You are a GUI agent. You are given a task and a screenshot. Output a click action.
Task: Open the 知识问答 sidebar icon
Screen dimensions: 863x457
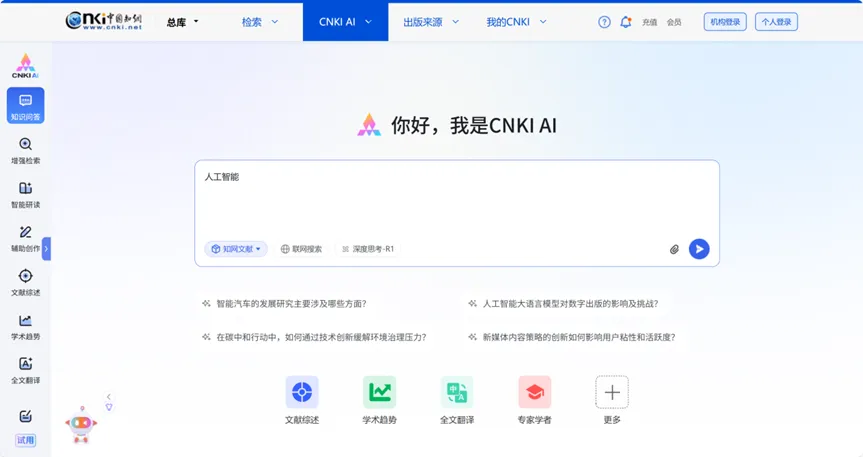pos(25,105)
